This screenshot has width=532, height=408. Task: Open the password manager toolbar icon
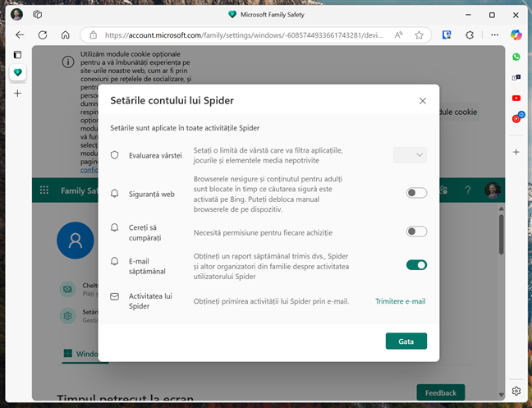coord(447,35)
